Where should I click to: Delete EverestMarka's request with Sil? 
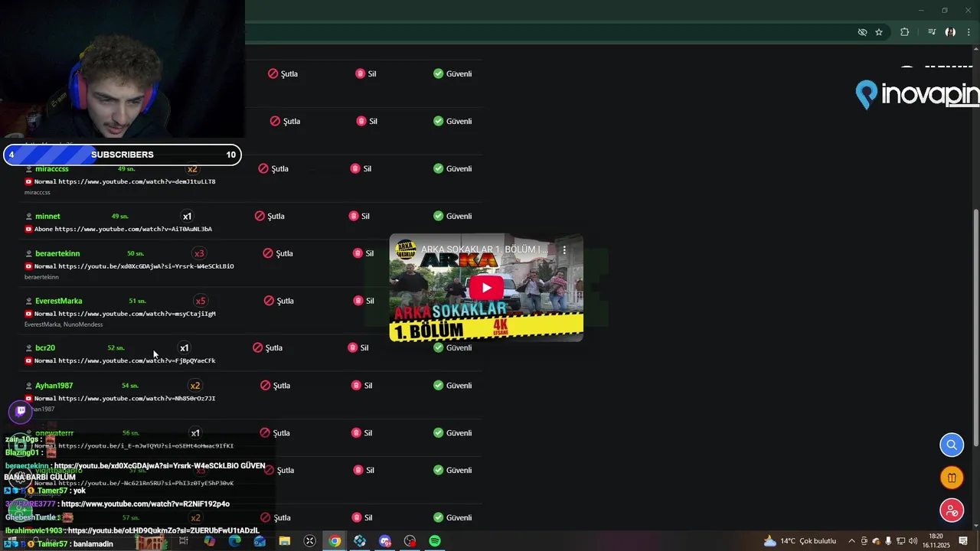[x=364, y=301]
